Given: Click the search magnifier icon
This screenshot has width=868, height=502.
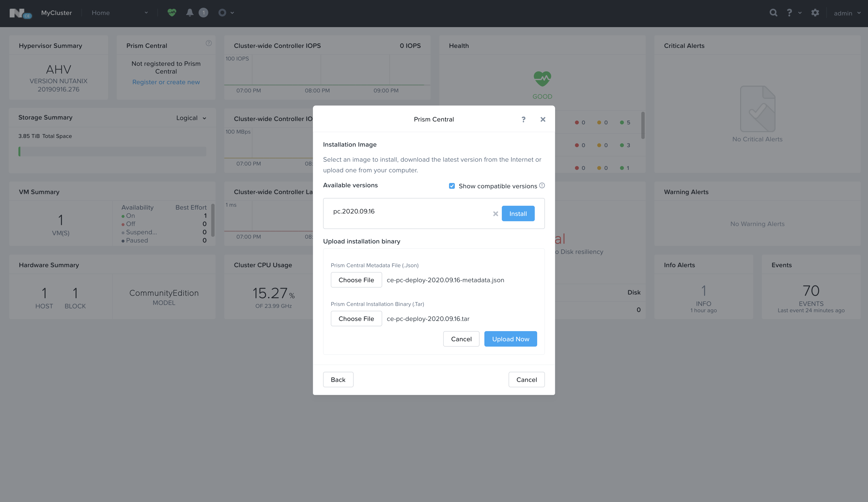Looking at the screenshot, I should click(773, 13).
